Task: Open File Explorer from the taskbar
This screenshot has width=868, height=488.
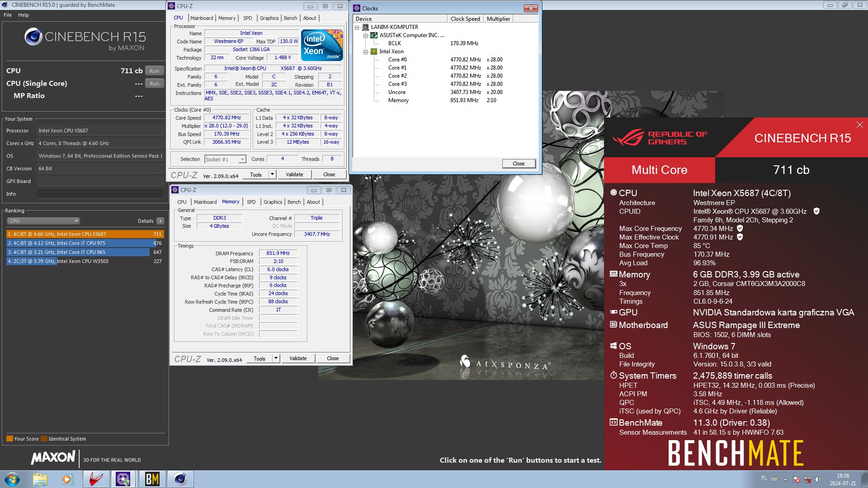Action: click(x=40, y=479)
